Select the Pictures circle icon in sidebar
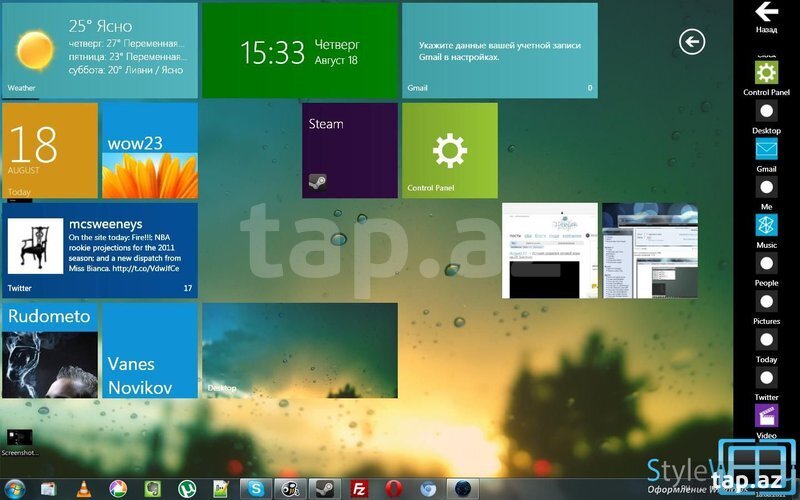Screen dimensions: 800x500 [x=766, y=302]
